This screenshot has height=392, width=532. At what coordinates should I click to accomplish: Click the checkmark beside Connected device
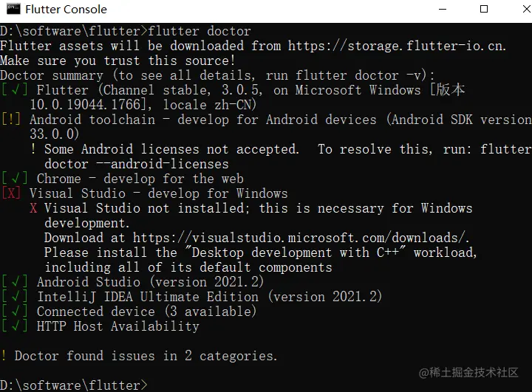14,312
